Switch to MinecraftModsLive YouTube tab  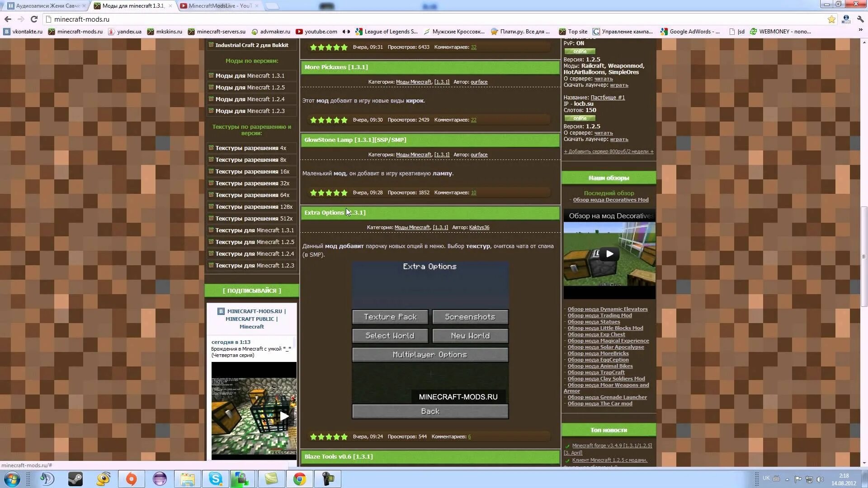pos(220,6)
